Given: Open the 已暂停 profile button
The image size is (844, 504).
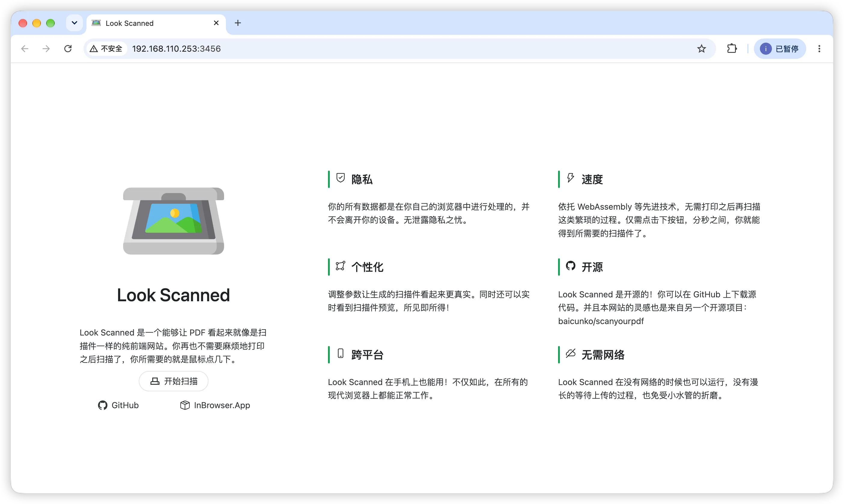Looking at the screenshot, I should point(780,49).
